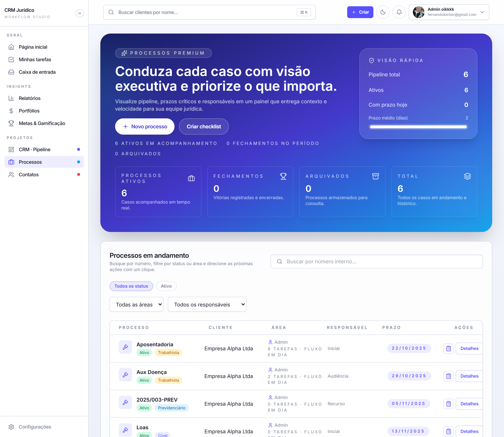Screen dimensions: 504x437
Task: Enable the Ativo status filter
Action: pos(166,286)
